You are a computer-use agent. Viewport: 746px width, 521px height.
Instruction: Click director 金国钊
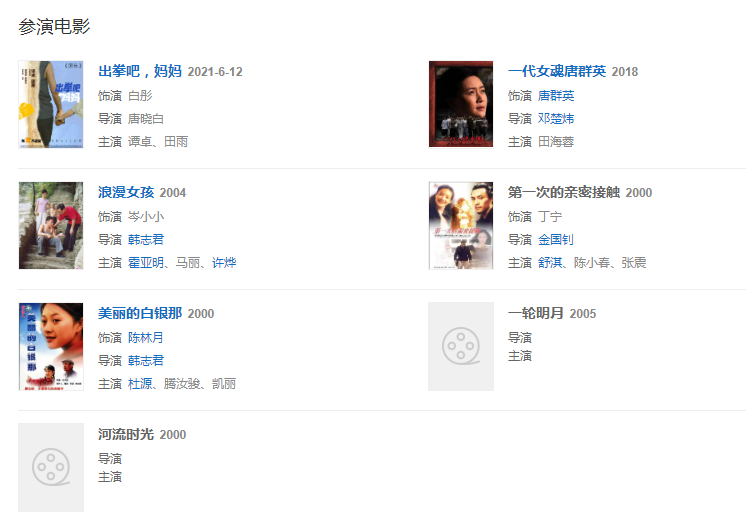(x=556, y=239)
